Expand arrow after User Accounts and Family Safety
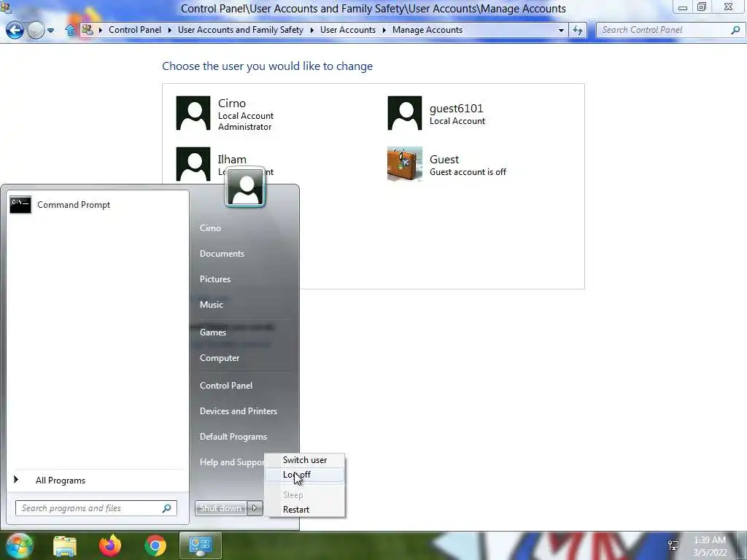Screen dimensions: 747x560 click(x=312, y=31)
